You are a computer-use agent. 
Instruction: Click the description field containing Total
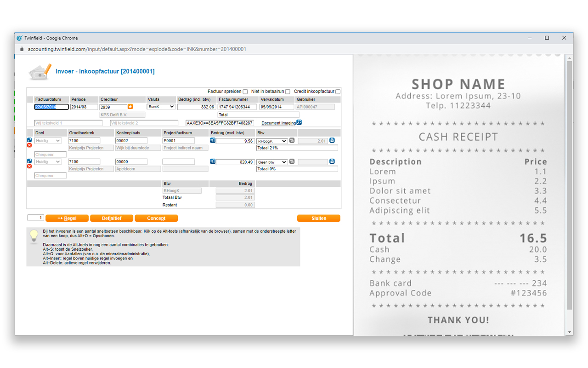coord(258,115)
